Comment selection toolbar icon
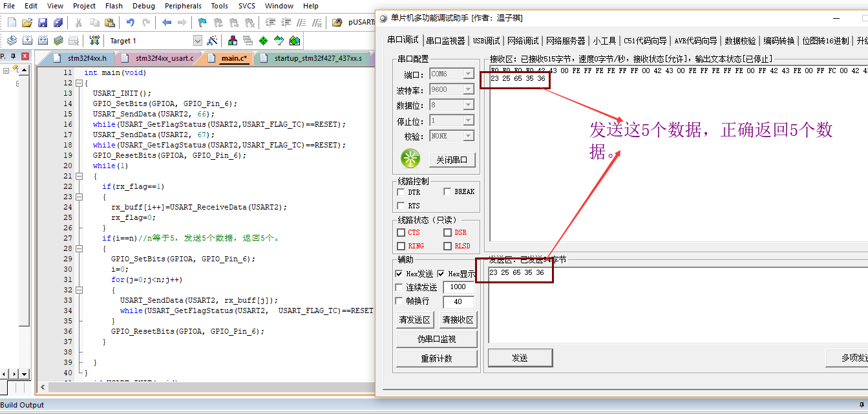 (x=301, y=23)
